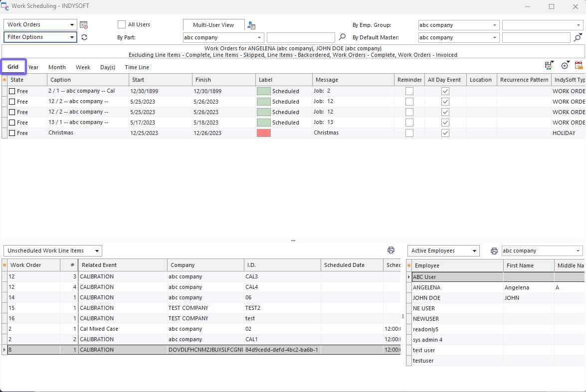Click the calendar clock icon beside Work Orders
Image resolution: width=586 pixels, height=392 pixels.
click(84, 25)
